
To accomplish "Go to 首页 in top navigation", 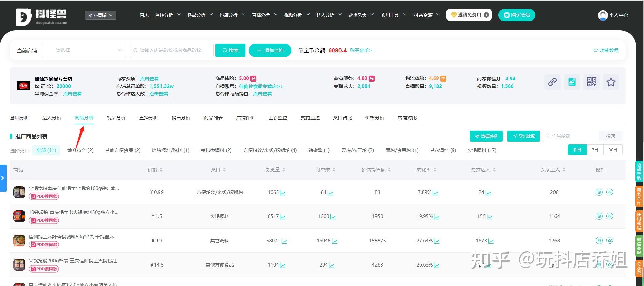I will (144, 15).
